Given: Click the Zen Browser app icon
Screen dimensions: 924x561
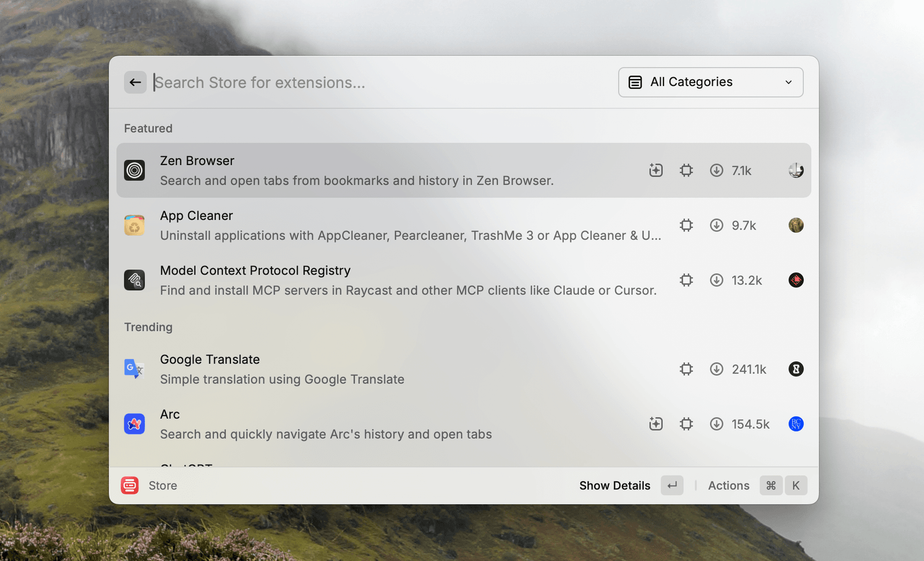Looking at the screenshot, I should click(135, 170).
